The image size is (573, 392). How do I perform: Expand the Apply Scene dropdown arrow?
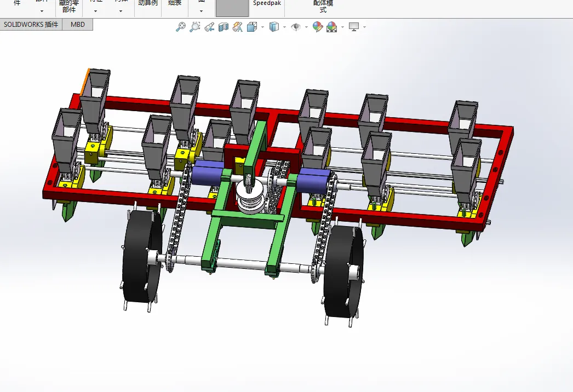342,27
